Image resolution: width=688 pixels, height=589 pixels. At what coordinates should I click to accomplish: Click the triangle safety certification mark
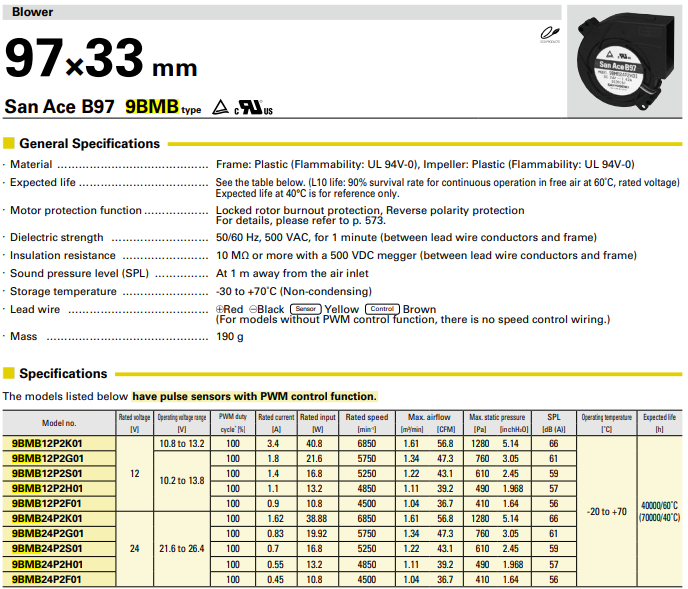tap(220, 106)
